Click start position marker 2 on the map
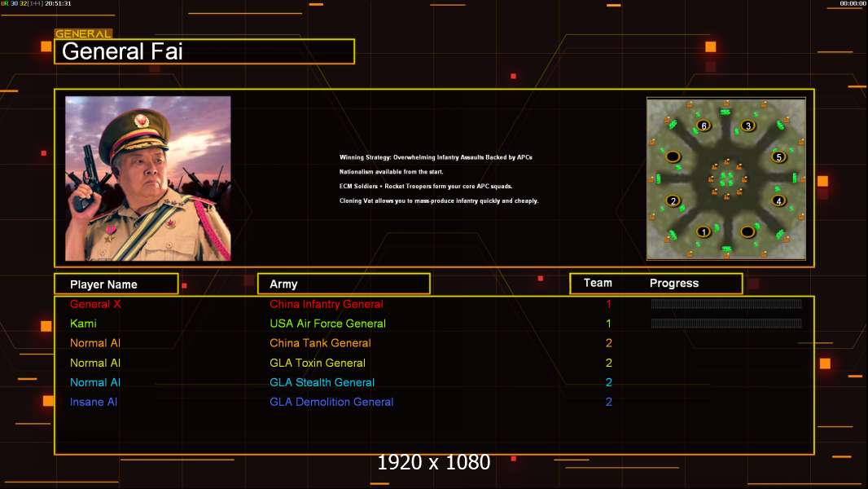The height and width of the screenshot is (489, 868). [673, 200]
